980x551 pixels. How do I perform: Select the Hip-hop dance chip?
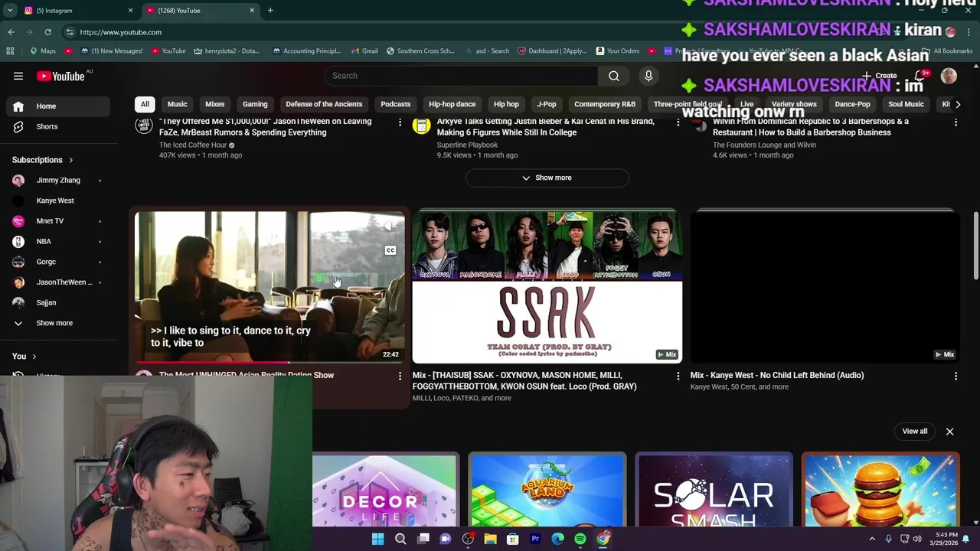point(452,104)
